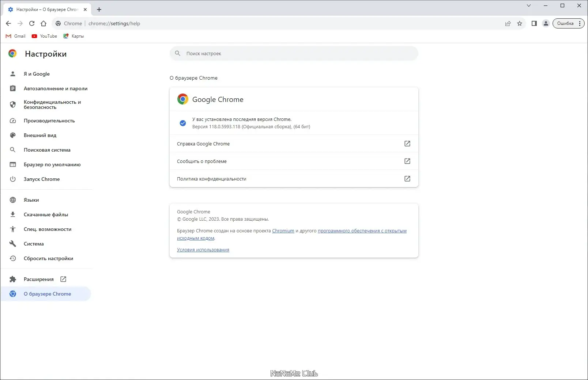Click the Настройки page heading
The height and width of the screenshot is (380, 588).
coord(46,54)
